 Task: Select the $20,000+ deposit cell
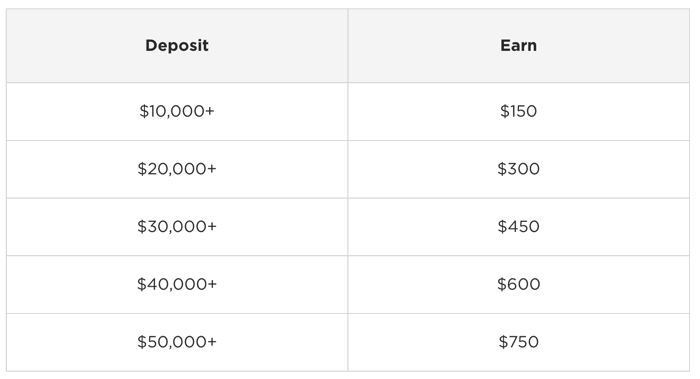[x=177, y=169]
